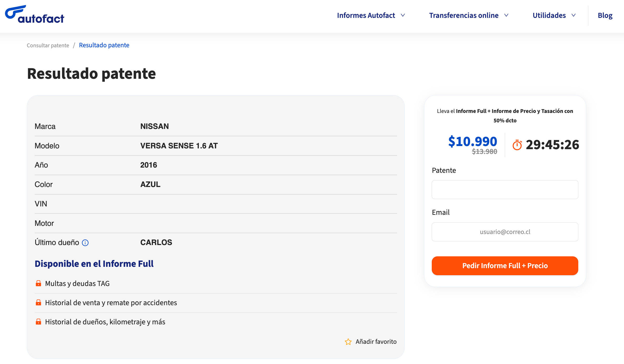
Task: Open the Blog section
Action: pos(605,15)
